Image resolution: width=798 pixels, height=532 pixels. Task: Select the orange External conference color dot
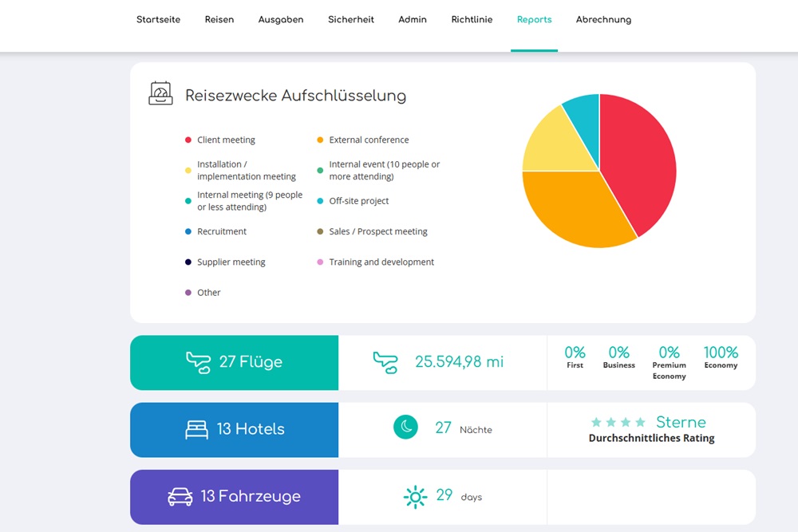click(x=322, y=140)
